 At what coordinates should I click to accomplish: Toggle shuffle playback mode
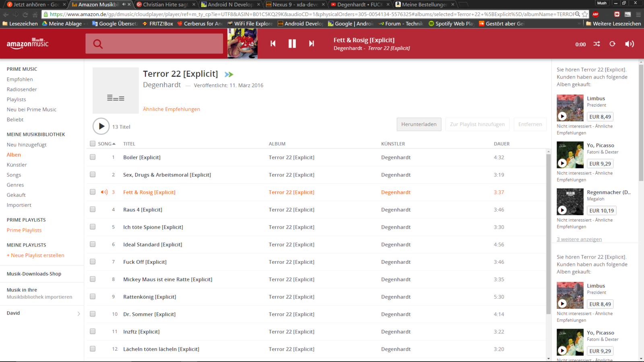[597, 44]
